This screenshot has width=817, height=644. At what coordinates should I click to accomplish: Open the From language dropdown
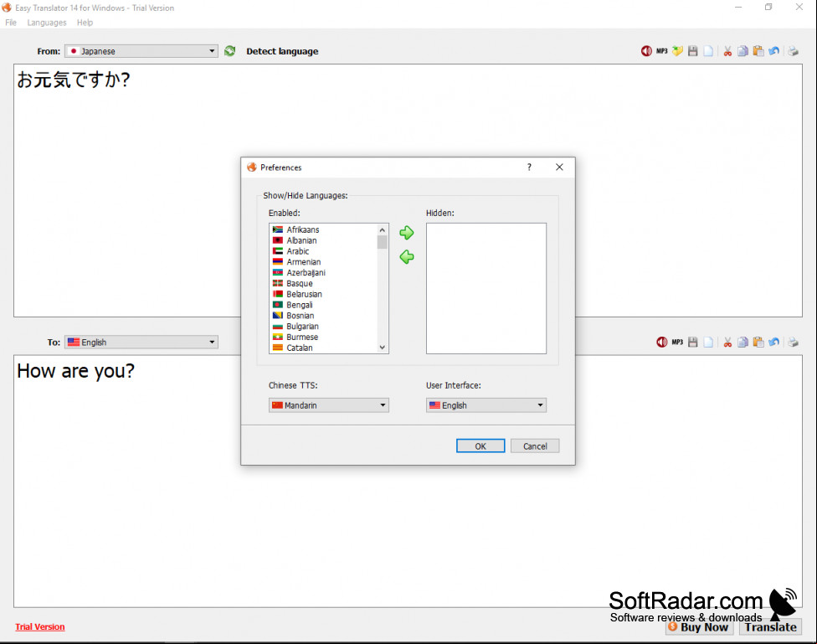141,51
